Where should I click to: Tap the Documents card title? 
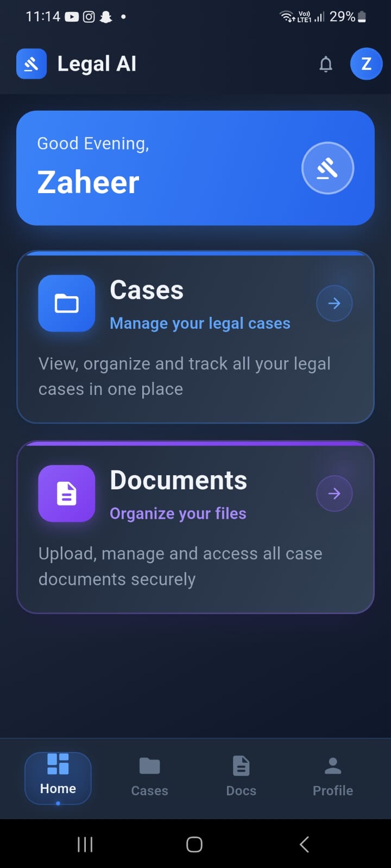click(x=178, y=480)
